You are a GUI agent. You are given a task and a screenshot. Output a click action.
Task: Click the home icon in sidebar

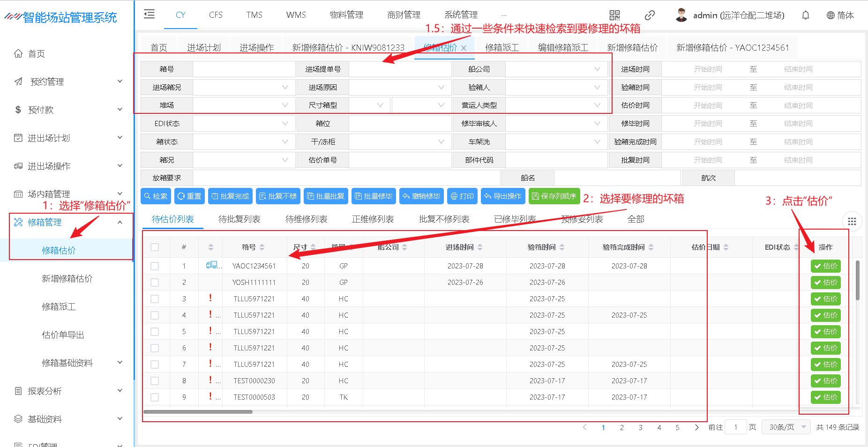18,53
